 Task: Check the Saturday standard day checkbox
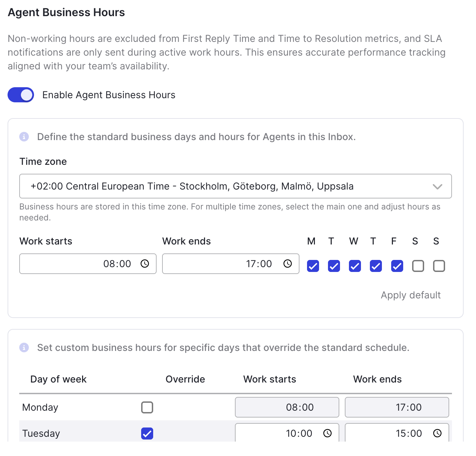[x=418, y=266]
